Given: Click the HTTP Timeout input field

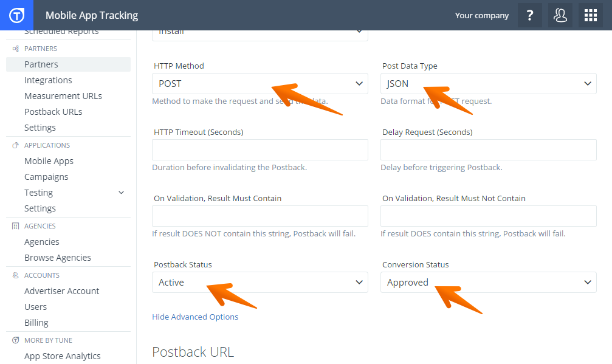Looking at the screenshot, I should point(260,150).
